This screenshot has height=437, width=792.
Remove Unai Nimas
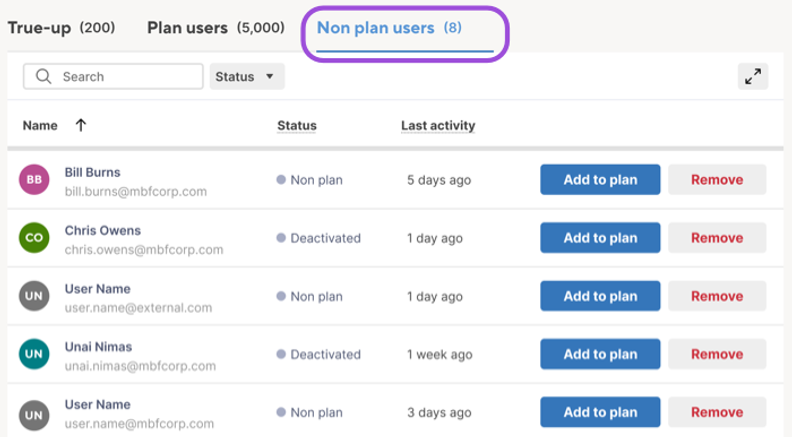pos(717,354)
